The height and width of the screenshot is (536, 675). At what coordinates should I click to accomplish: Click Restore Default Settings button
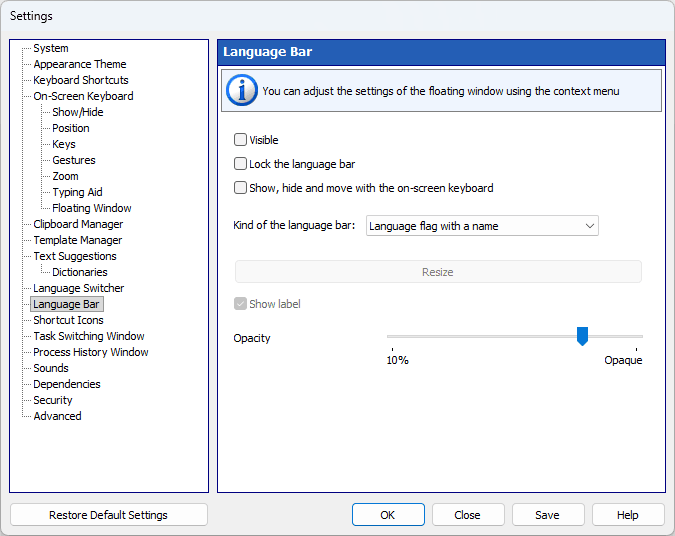[x=108, y=515]
